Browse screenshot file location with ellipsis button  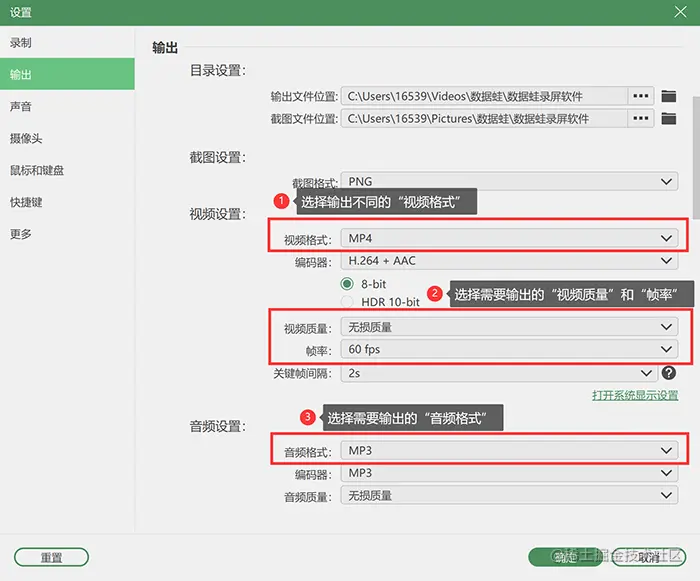click(x=641, y=118)
